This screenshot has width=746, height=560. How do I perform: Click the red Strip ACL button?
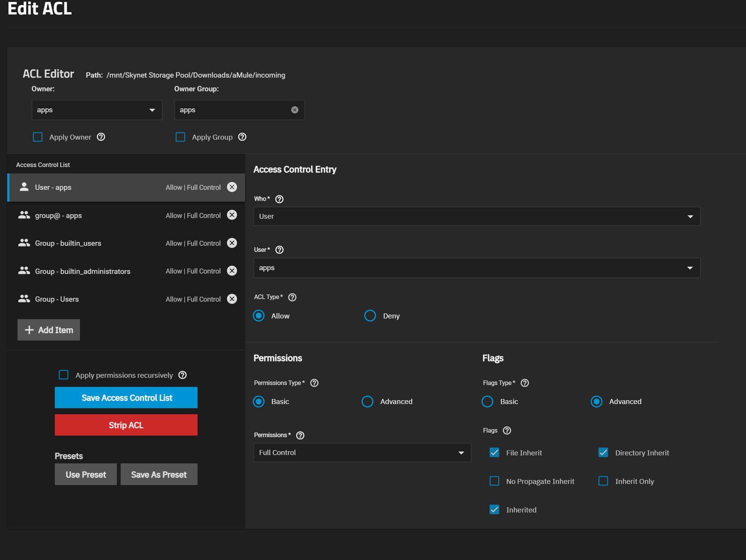click(x=126, y=425)
